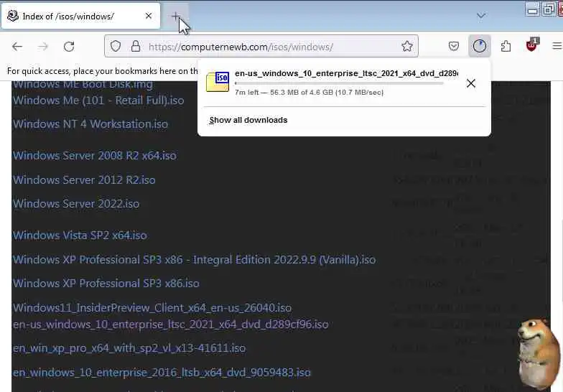Open Windows Me (101 - Retail Full).iso link
This screenshot has width=563, height=392.
coord(98,101)
